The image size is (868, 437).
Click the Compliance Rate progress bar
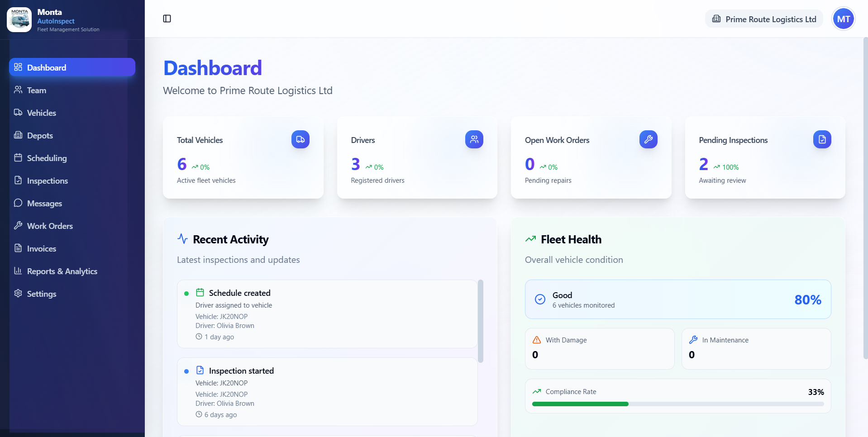pyautogui.click(x=677, y=404)
